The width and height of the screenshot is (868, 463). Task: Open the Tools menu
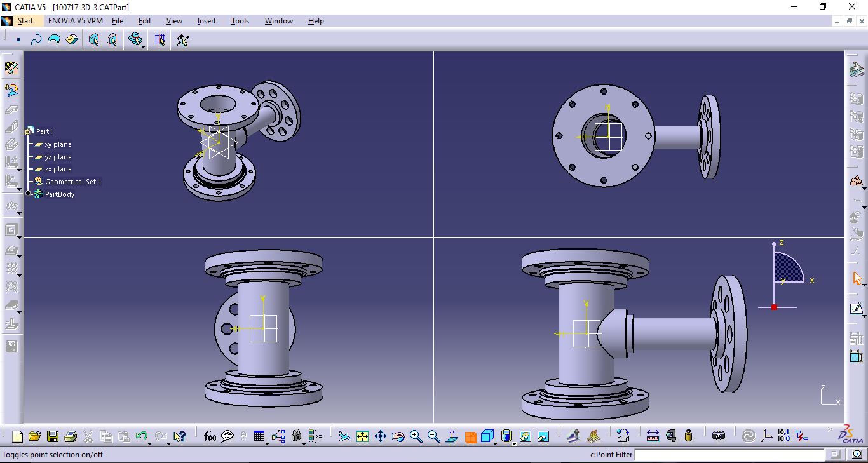click(x=240, y=20)
